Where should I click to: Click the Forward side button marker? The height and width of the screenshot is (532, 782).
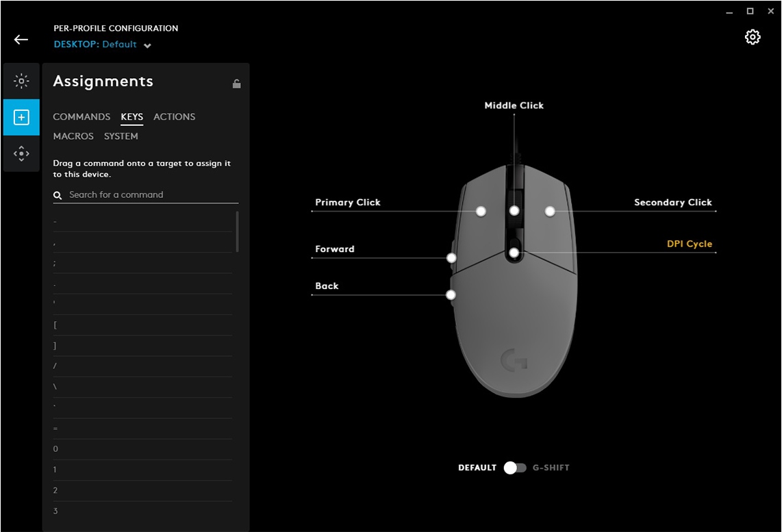coord(451,258)
